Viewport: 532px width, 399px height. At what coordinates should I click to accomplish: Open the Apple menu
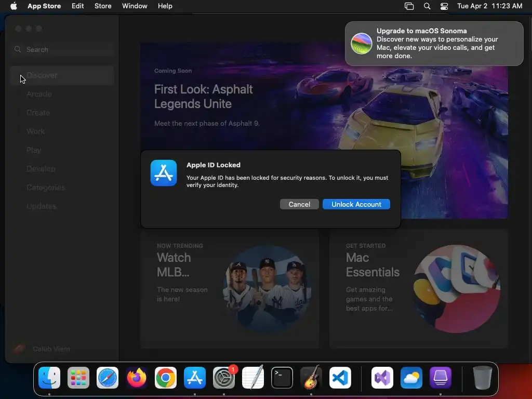click(x=14, y=6)
